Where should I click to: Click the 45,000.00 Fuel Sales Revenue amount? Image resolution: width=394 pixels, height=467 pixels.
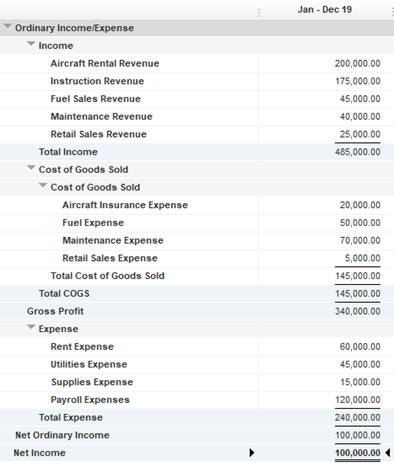click(360, 99)
